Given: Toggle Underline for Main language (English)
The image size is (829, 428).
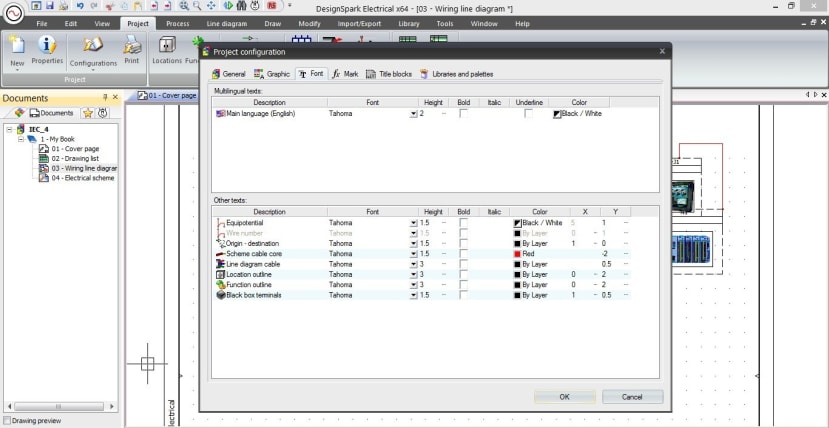Looking at the screenshot, I should (x=529, y=114).
